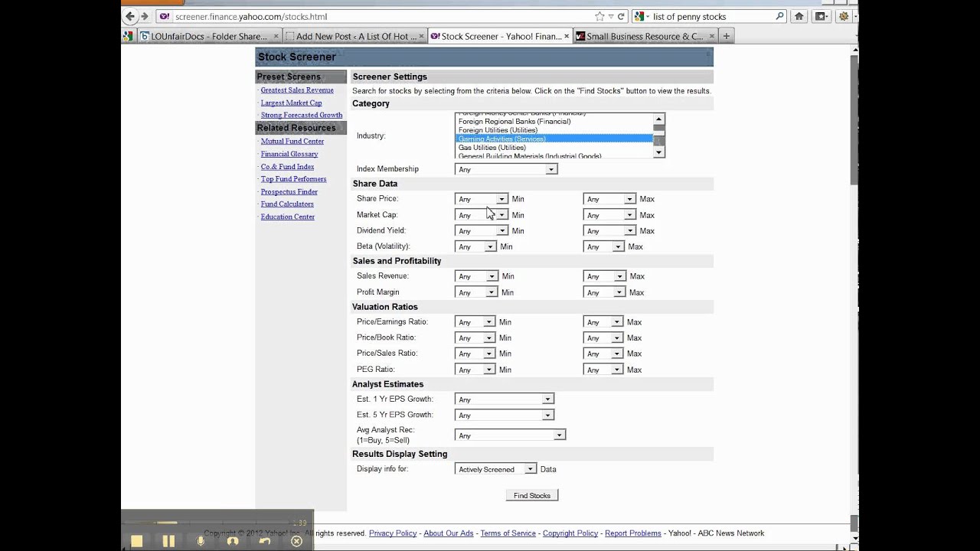
Task: Open the Education Center link
Action: point(288,217)
